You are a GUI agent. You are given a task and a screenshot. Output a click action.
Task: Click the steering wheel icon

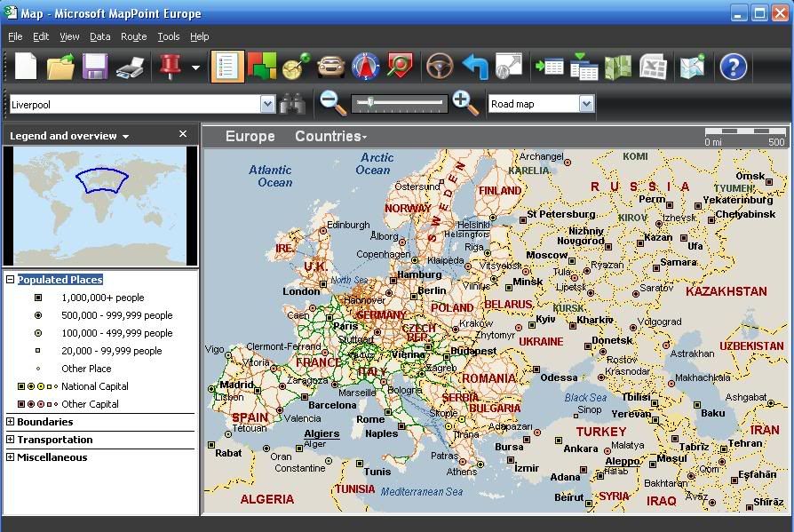440,67
